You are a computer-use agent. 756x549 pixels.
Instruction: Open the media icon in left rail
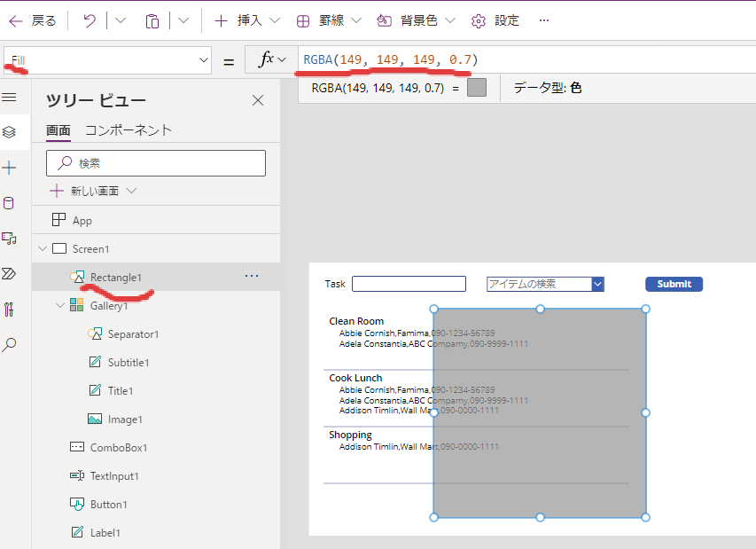tap(10, 239)
